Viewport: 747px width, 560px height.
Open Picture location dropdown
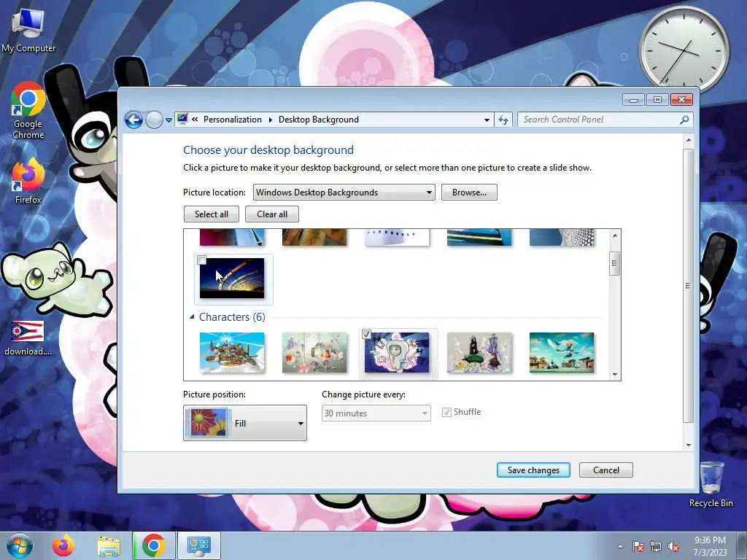344,192
